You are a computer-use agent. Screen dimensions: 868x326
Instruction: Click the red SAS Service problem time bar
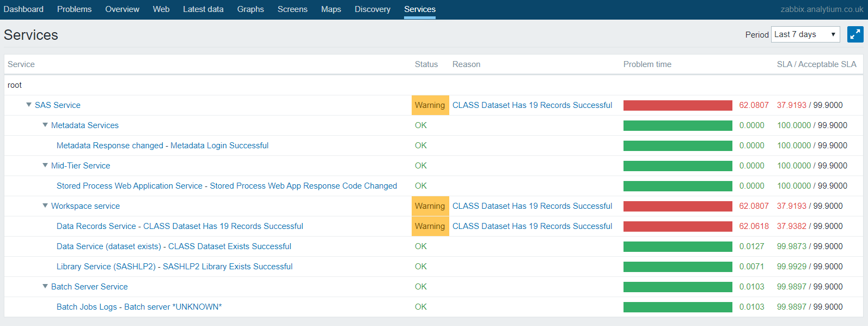[677, 105]
